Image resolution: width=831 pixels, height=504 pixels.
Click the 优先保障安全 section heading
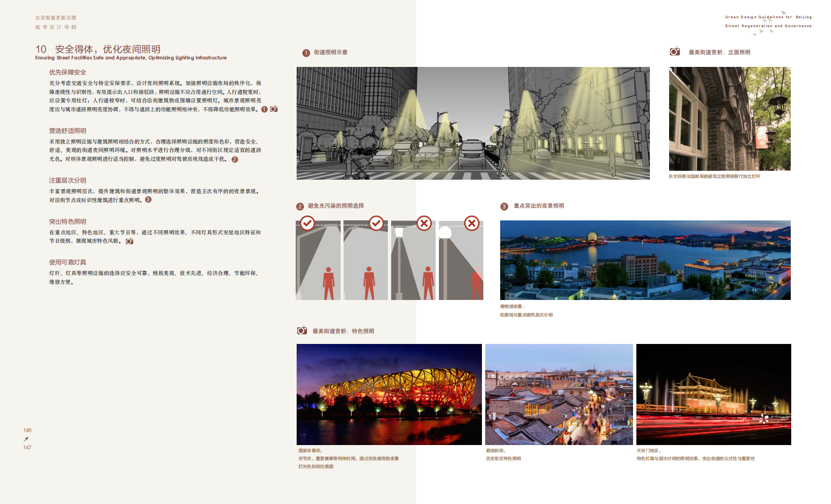click(67, 72)
